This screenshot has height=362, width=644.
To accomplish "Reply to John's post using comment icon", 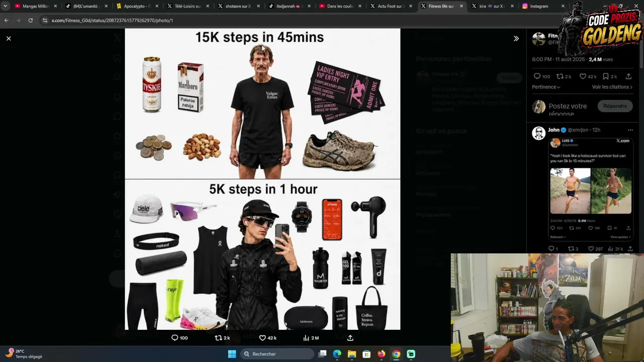I will tap(551, 249).
